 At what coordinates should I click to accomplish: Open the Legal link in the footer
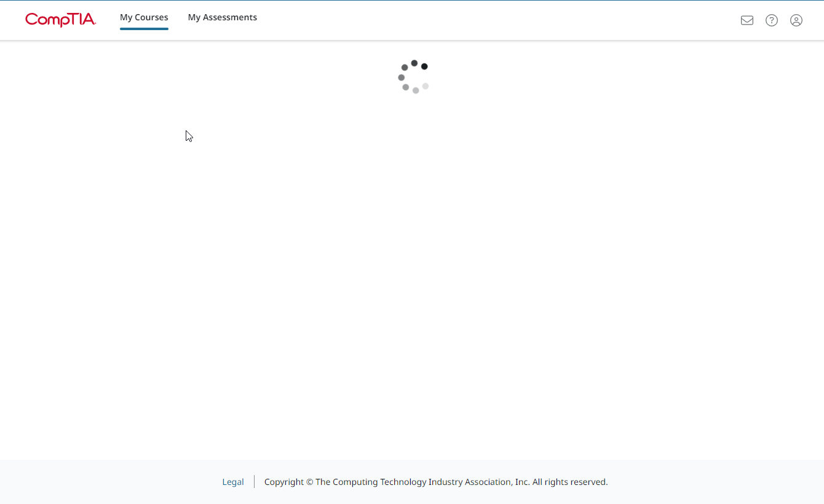(x=233, y=482)
